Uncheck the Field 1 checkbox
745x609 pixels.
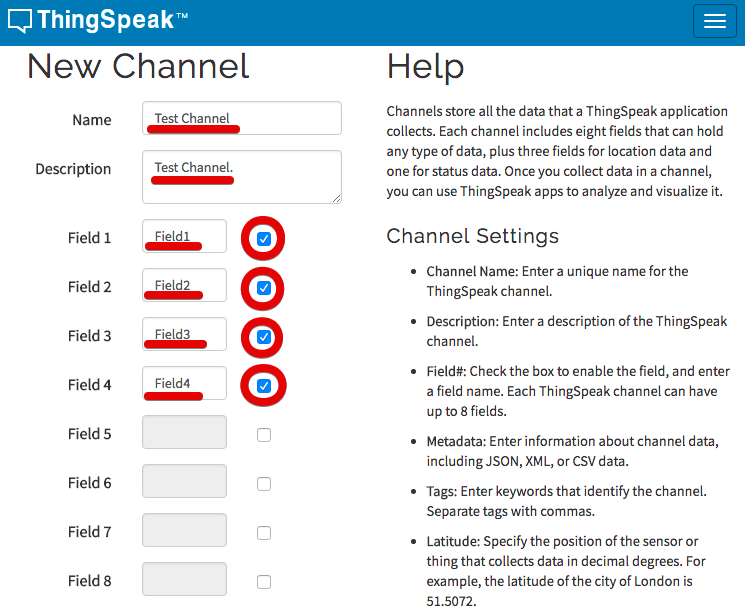point(264,238)
